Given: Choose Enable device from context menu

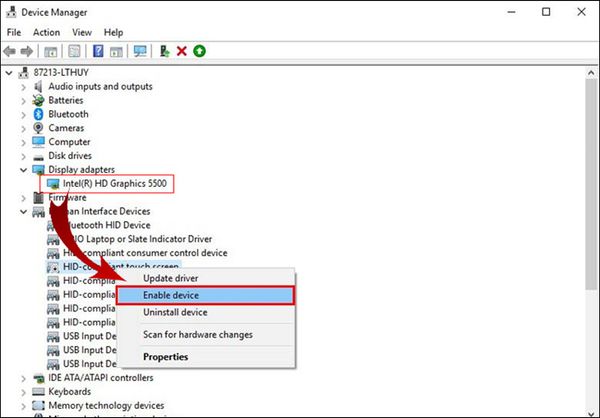Looking at the screenshot, I should click(x=171, y=296).
